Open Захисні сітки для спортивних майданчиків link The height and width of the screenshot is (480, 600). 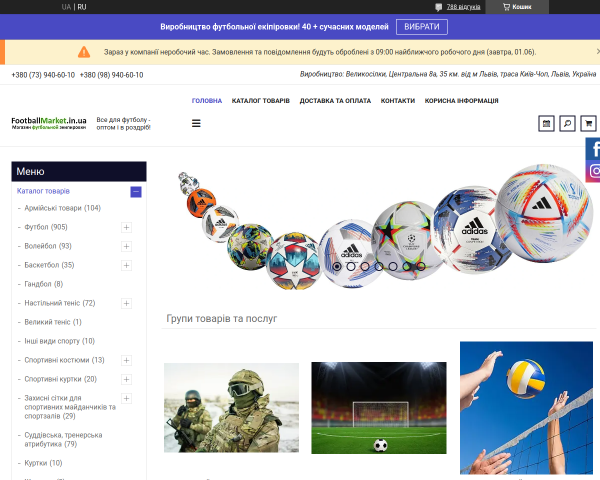point(70,407)
